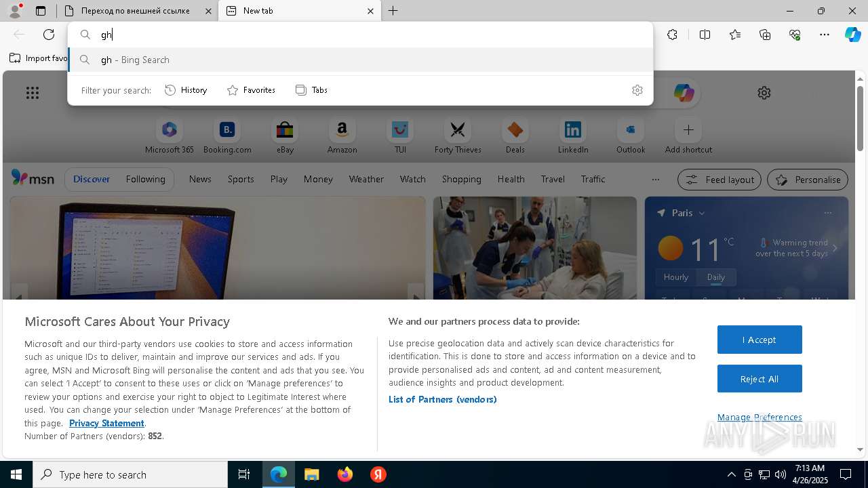Click Reject All cookies button

tap(759, 379)
